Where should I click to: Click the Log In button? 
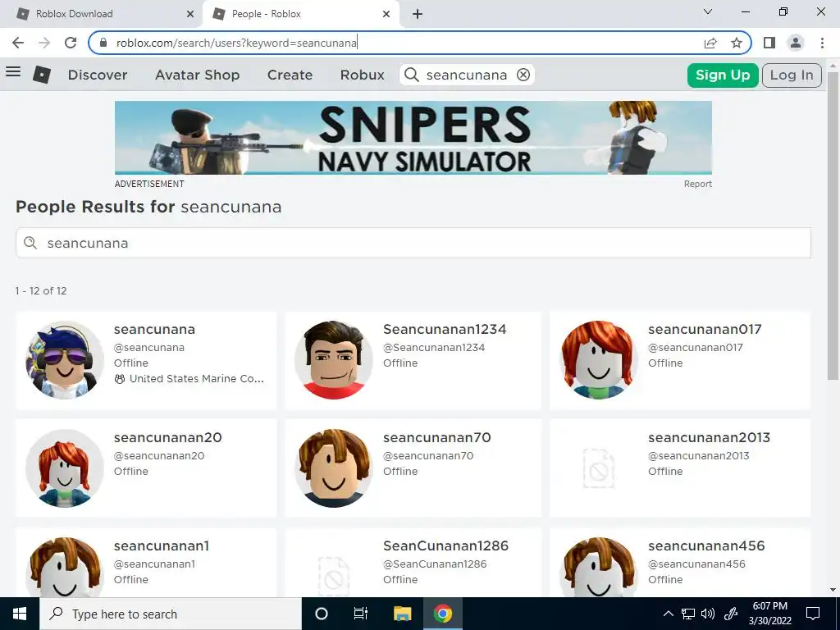point(792,75)
